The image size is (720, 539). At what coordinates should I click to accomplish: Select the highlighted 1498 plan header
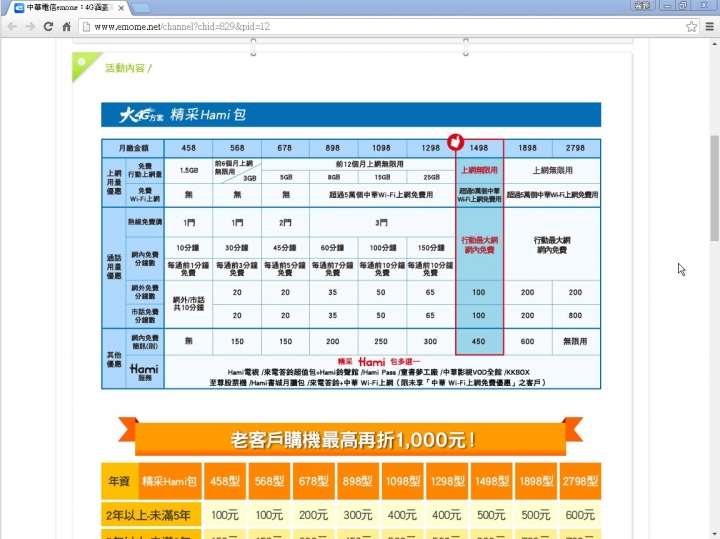pos(479,148)
